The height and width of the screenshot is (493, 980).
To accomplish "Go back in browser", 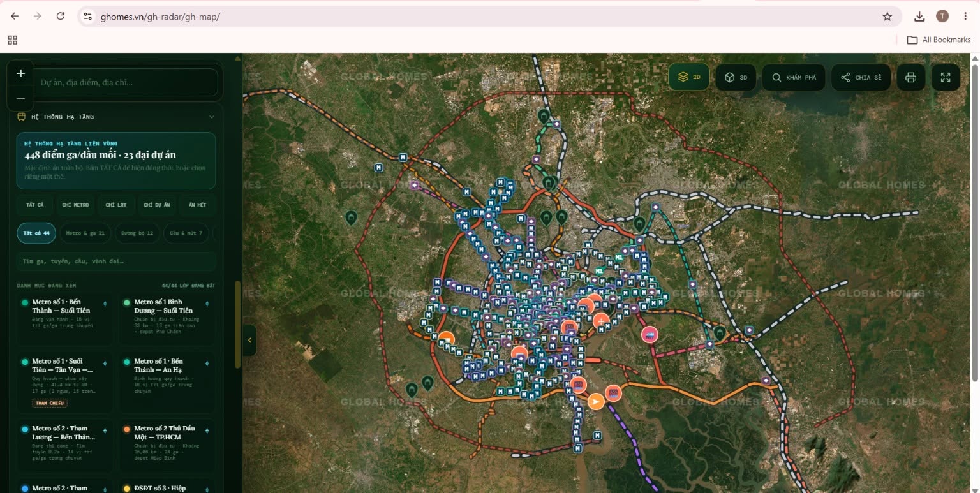I will click(15, 17).
